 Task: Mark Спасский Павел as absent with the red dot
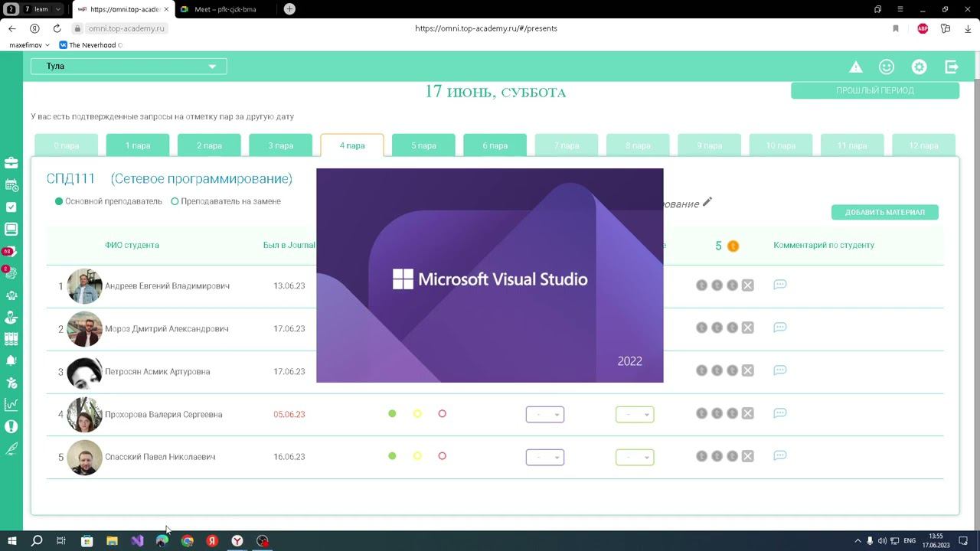click(442, 456)
